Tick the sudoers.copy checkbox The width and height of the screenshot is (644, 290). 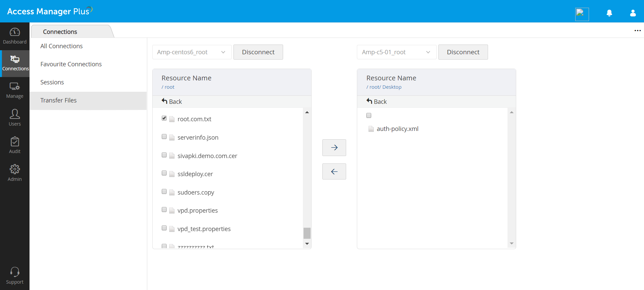(x=164, y=192)
